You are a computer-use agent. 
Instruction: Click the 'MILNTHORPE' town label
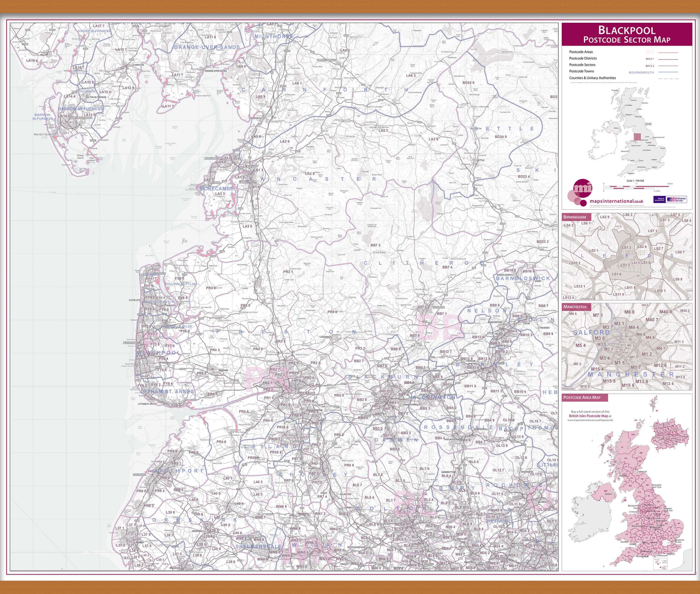[x=274, y=36]
